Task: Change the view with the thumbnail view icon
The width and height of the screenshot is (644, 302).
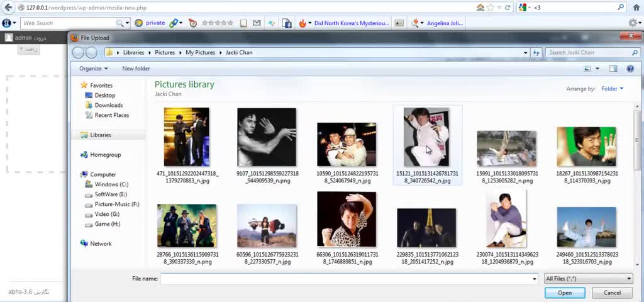Action: click(x=587, y=69)
